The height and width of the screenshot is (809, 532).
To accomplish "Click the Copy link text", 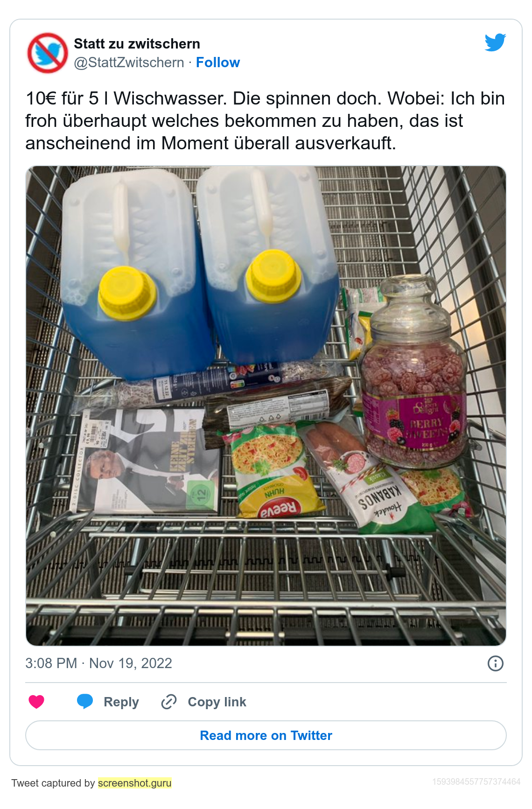I will [x=217, y=702].
